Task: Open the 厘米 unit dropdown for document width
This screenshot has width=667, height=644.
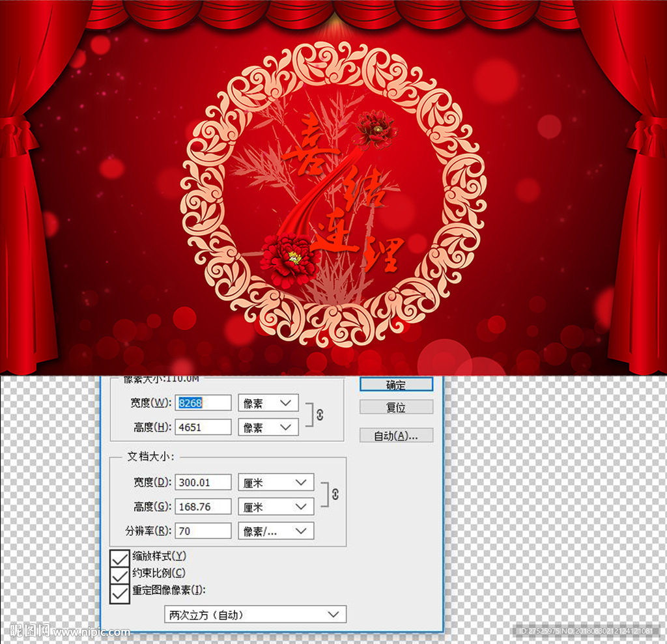Action: click(276, 482)
